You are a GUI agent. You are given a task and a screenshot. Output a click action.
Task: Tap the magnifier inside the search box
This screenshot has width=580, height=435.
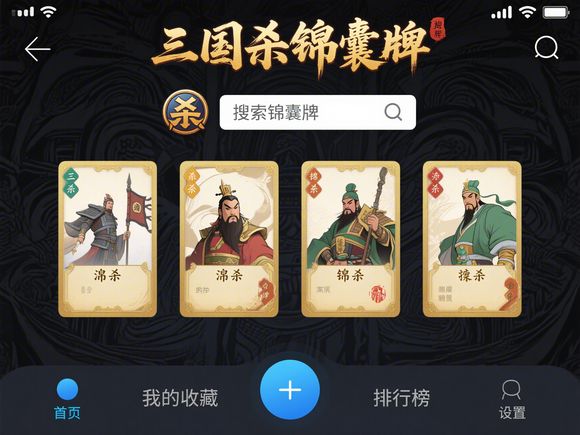point(393,112)
